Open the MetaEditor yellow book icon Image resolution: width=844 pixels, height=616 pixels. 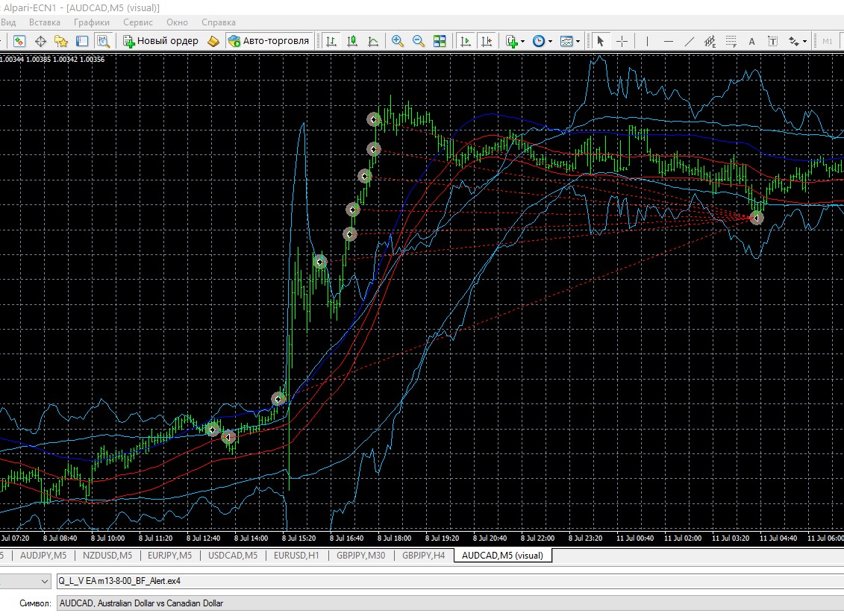click(x=213, y=41)
